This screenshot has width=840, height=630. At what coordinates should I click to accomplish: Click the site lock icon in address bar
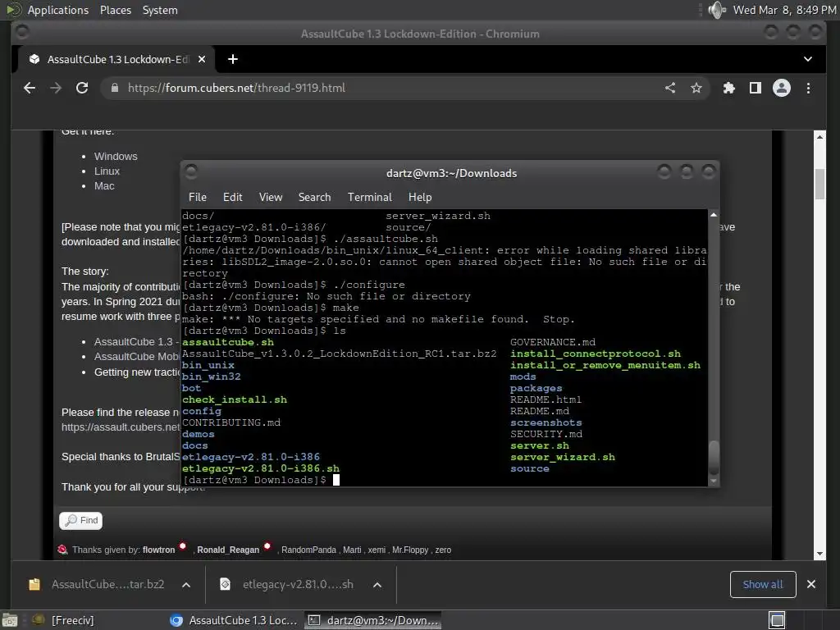(115, 88)
